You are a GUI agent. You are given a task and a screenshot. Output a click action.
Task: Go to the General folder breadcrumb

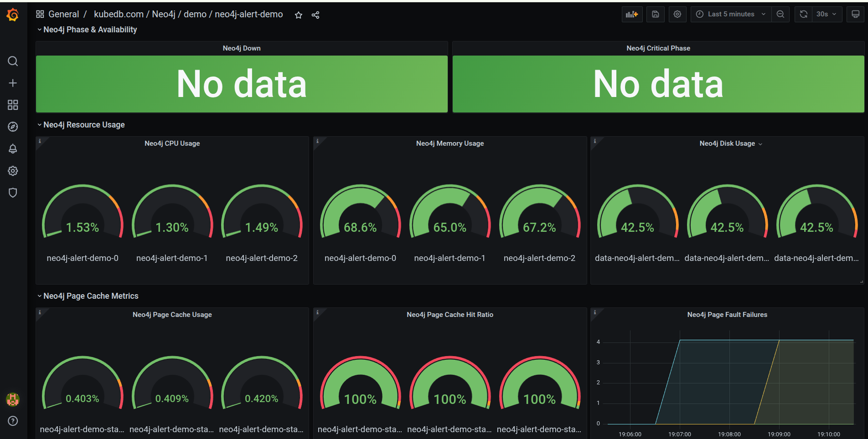(64, 14)
